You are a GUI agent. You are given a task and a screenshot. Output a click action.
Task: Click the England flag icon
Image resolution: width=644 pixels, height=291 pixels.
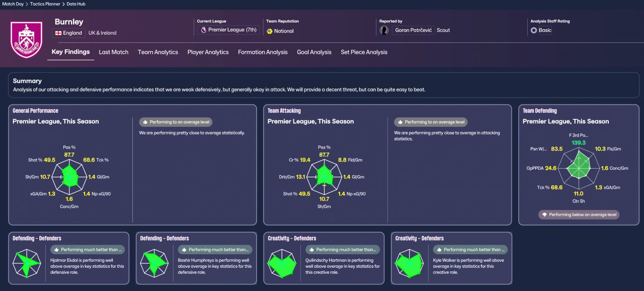[58, 33]
